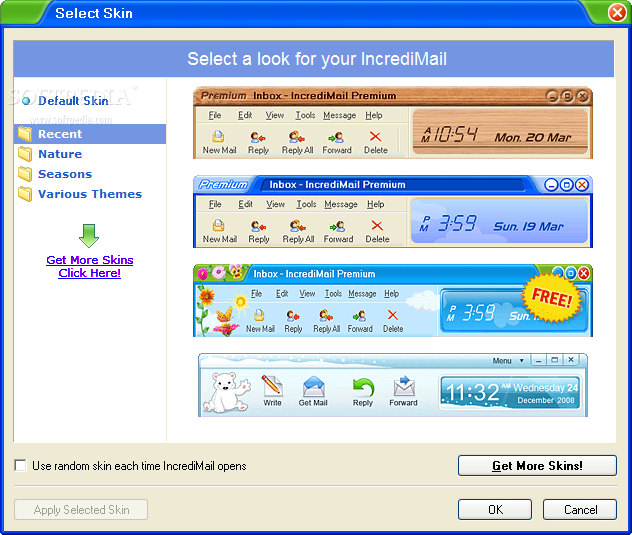This screenshot has height=535, width=632.
Task: Click the 11:32 clock in winter skin
Action: point(472,392)
